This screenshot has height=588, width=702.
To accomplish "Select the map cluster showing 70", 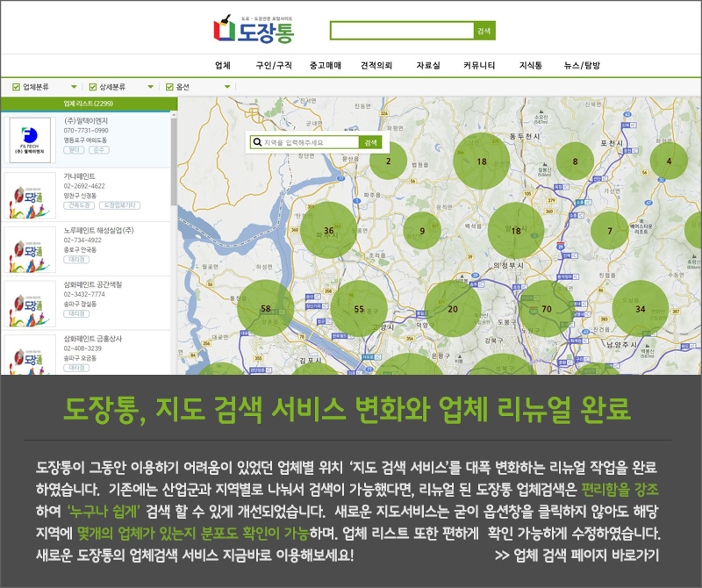I will [x=547, y=309].
